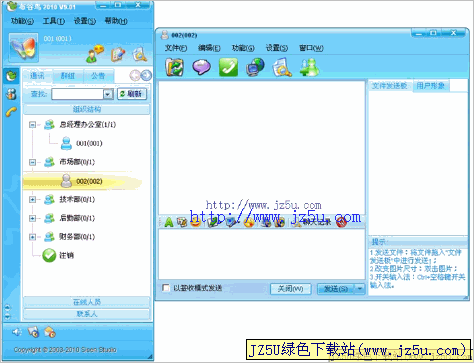This screenshot has height=363, width=474.
Task: Click the search text field beside 查找
Action: pos(78,94)
